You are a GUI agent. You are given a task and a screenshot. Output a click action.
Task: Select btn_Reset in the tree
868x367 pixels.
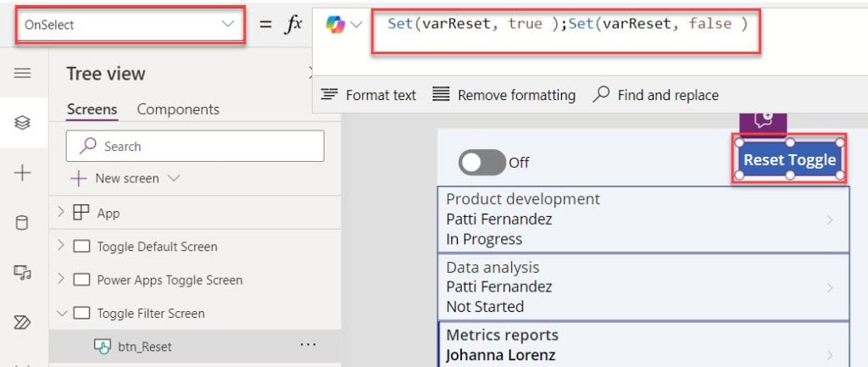click(145, 347)
